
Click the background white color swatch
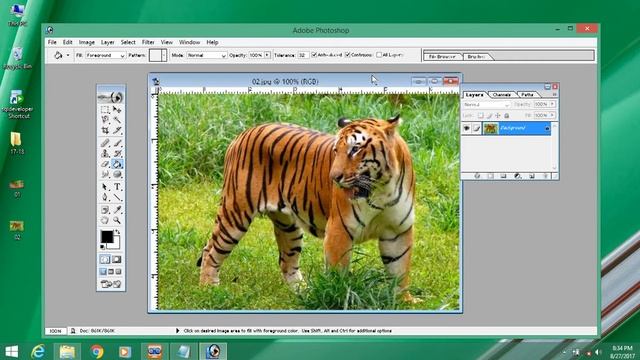coord(116,244)
